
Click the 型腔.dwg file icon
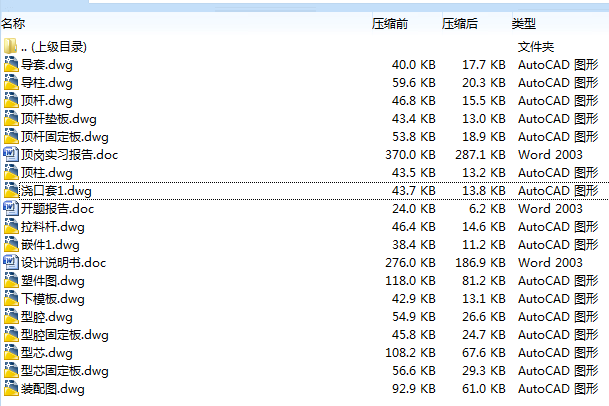click(x=11, y=317)
